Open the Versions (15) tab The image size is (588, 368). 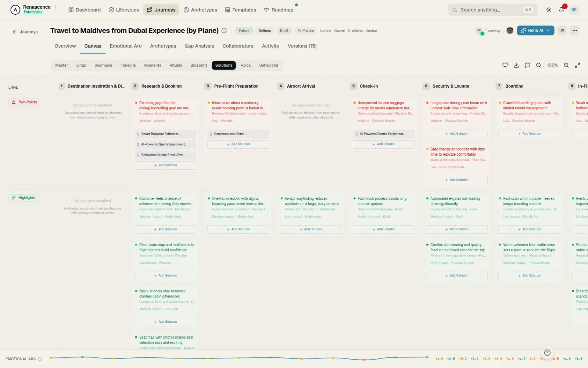tap(302, 46)
